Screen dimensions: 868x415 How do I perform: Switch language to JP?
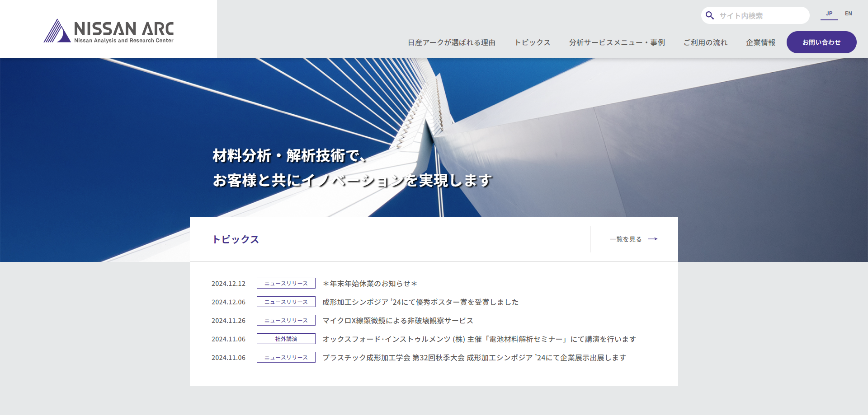[829, 14]
